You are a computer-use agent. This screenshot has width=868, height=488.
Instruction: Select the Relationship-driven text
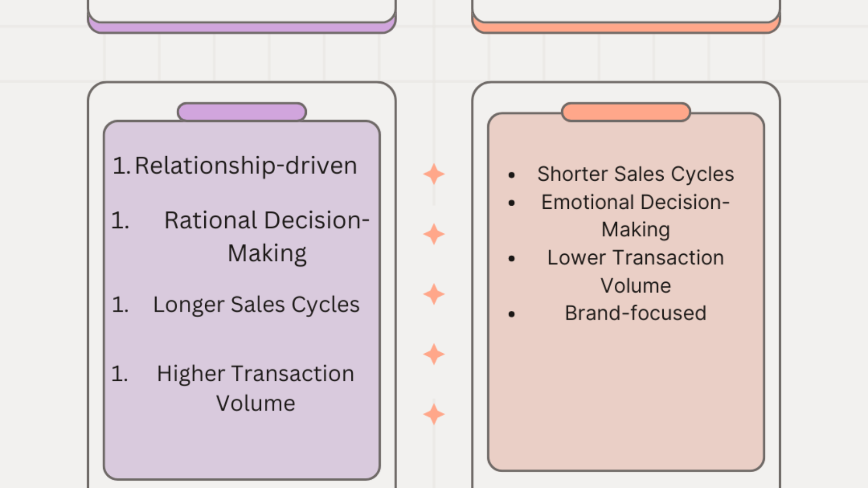pos(246,166)
